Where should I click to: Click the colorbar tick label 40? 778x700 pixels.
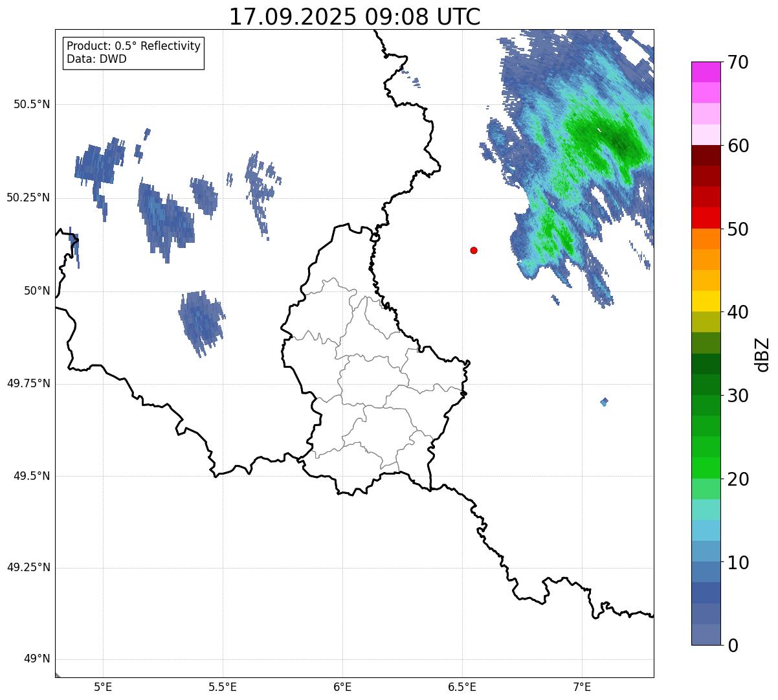(x=738, y=312)
